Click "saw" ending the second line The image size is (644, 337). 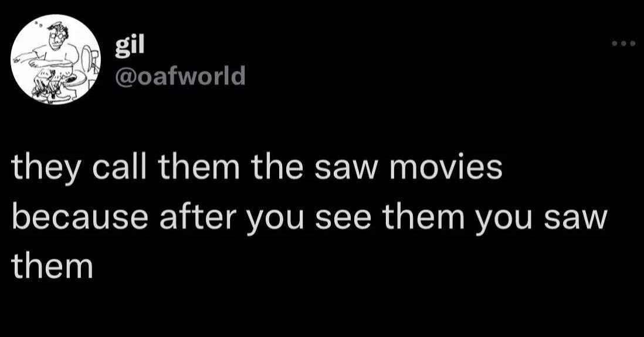(x=575, y=220)
